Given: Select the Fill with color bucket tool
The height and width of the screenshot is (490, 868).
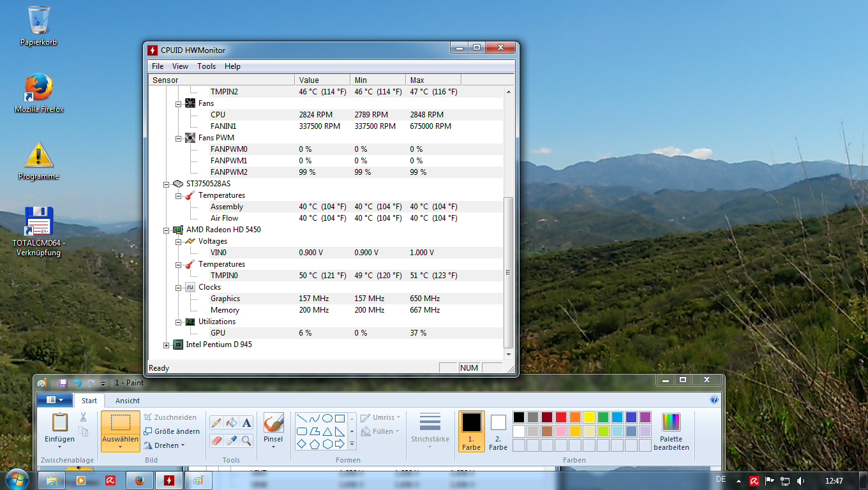Looking at the screenshot, I should (232, 422).
